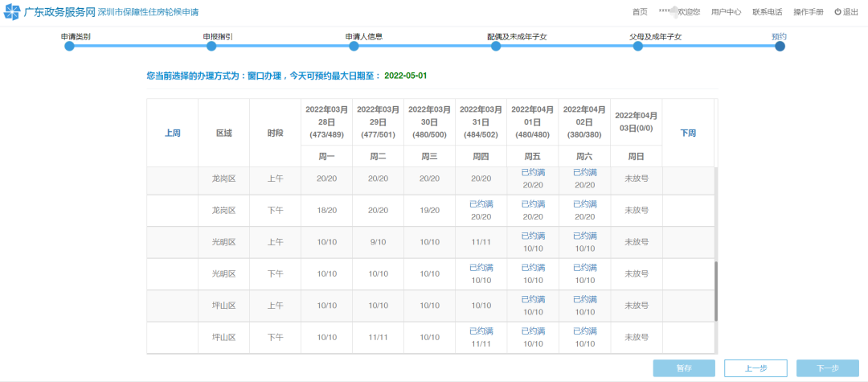Viewport: 868px width, 382px height.
Task: Open 联系电话 in the top navigation
Action: [x=767, y=12]
